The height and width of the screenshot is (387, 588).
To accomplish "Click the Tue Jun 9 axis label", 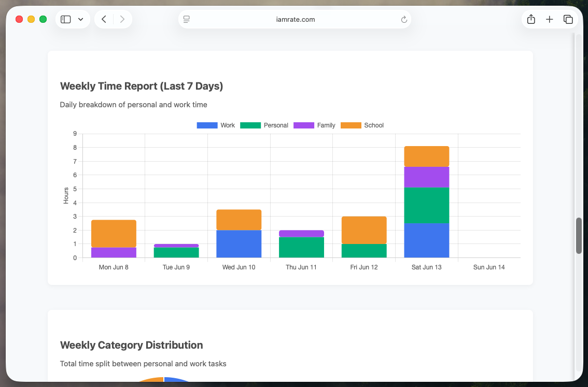I will tap(176, 267).
